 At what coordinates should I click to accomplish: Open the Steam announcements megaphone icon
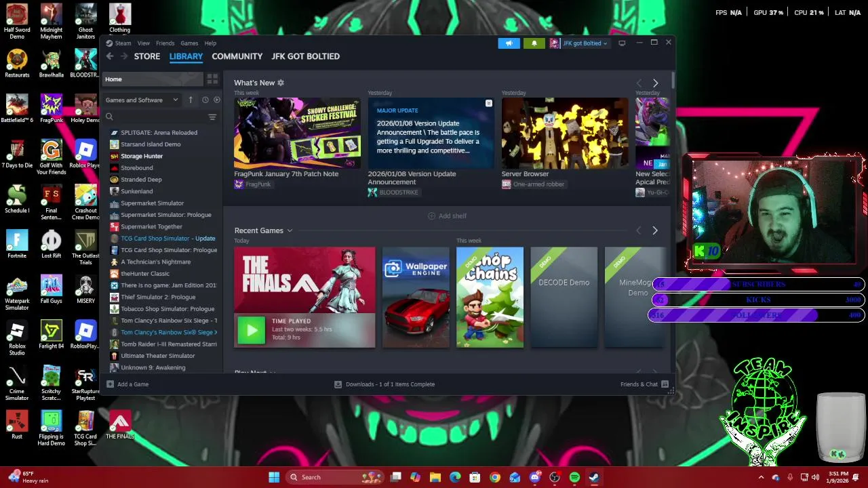click(509, 43)
